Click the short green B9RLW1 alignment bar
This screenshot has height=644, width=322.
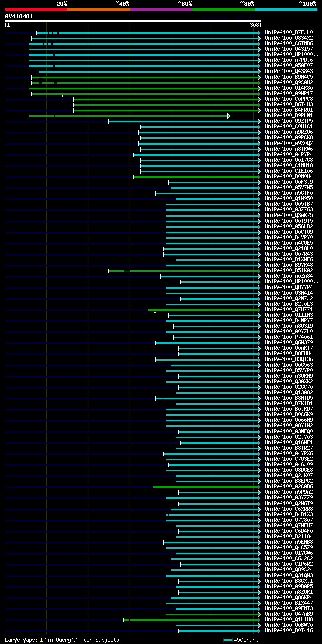click(129, 116)
